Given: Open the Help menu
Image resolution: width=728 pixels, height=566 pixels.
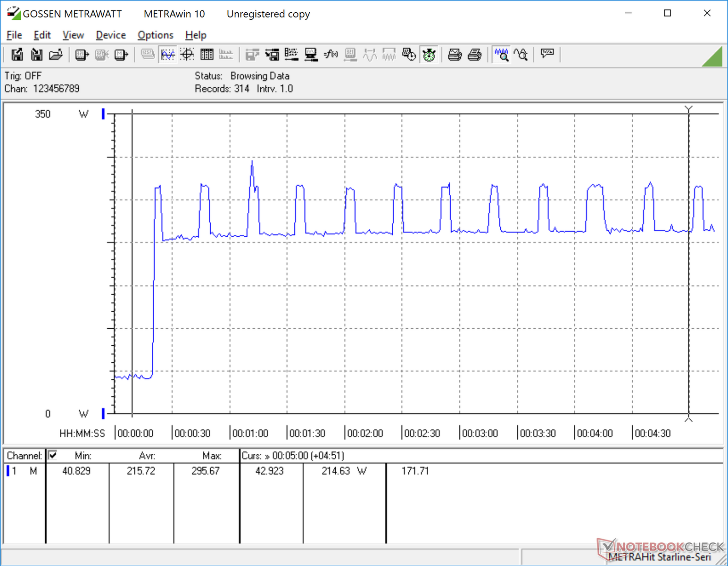Looking at the screenshot, I should pyautogui.click(x=196, y=35).
